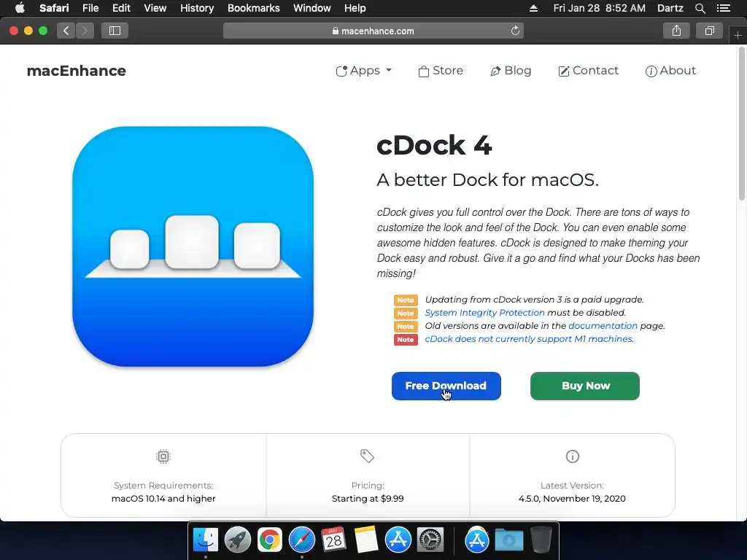Viewport: 747px width, 560px height.
Task: Open Spotlight search magnifier icon
Action: (x=700, y=8)
